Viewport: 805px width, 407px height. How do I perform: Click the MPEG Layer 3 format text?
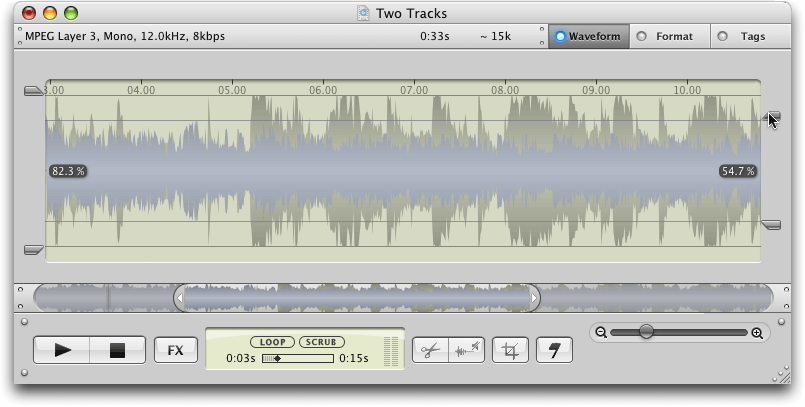point(125,36)
